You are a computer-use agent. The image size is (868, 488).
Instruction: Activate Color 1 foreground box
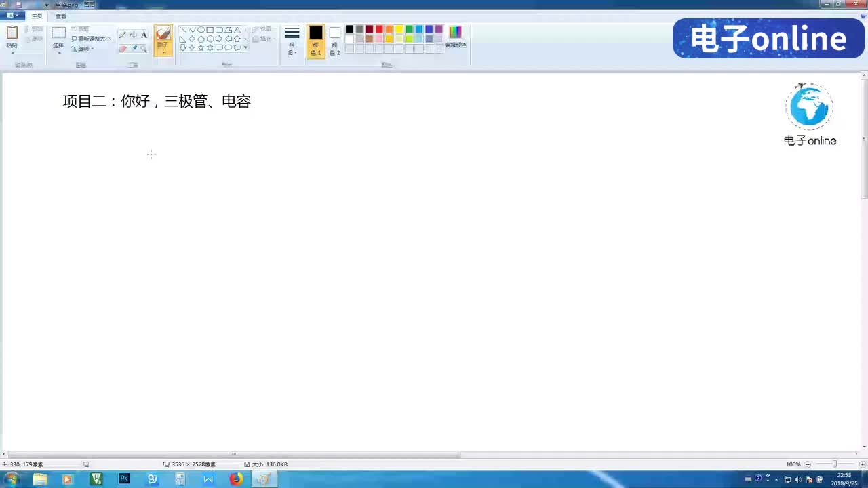tap(316, 41)
